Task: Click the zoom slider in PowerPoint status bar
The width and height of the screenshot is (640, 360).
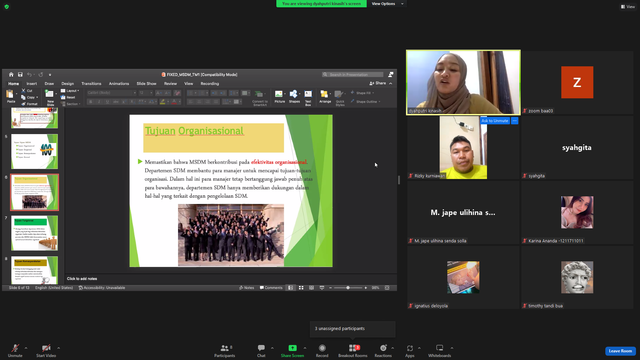Action: pos(348,288)
